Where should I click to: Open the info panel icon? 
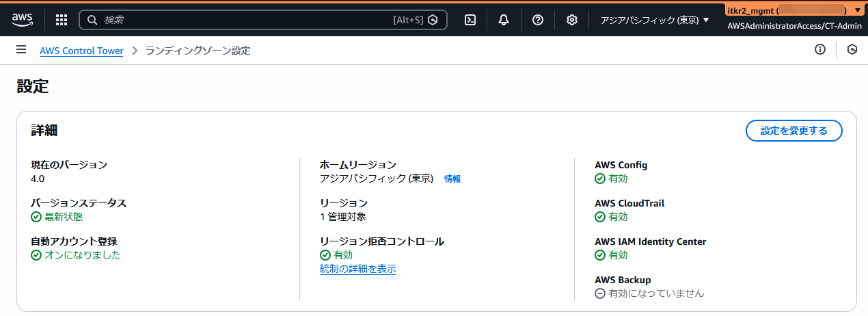pos(820,50)
